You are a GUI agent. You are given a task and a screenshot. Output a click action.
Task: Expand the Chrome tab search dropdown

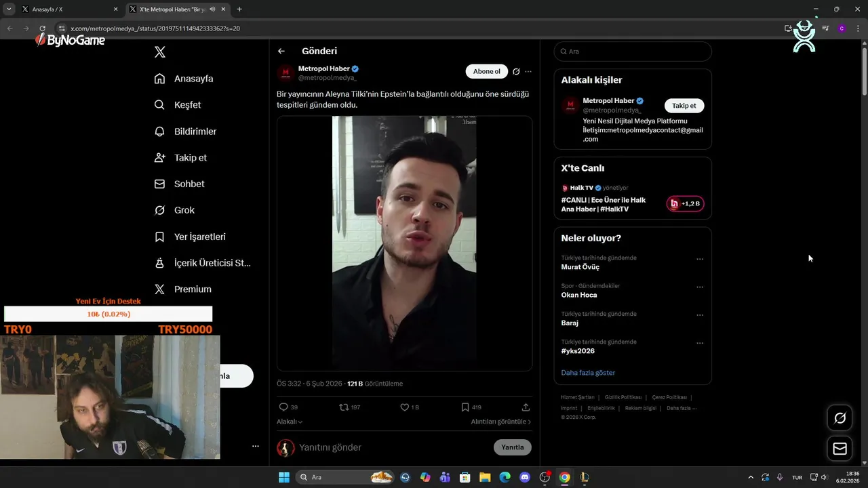pyautogui.click(x=9, y=9)
